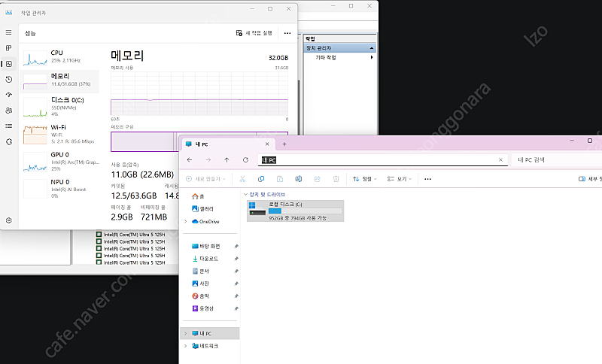602x364 pixels.
Task: Click the memory usage graph
Action: pos(199,93)
